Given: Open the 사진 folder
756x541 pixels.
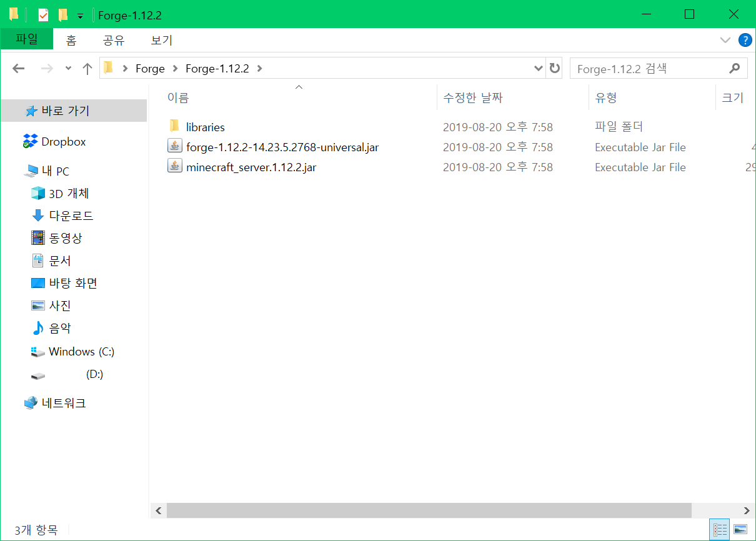Looking at the screenshot, I should pyautogui.click(x=60, y=306).
